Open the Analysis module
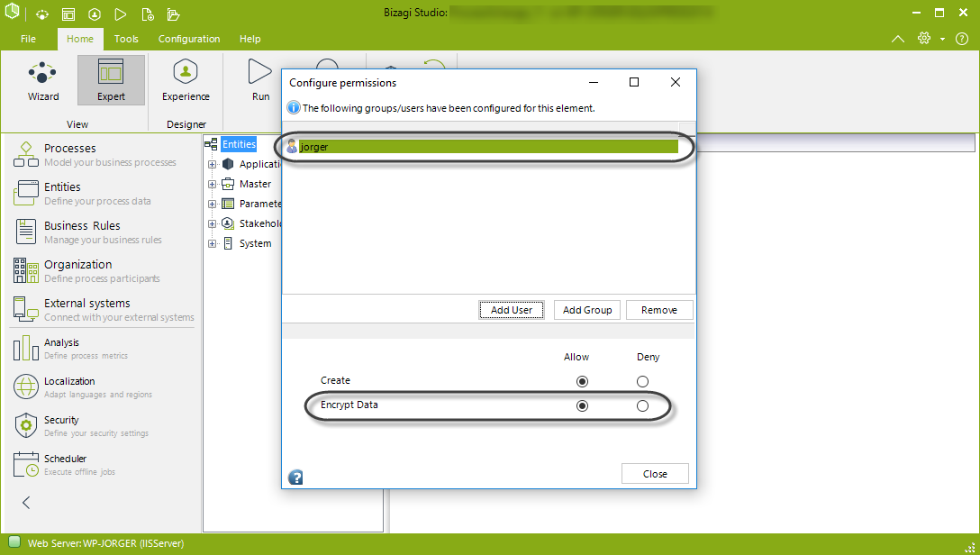The image size is (980, 555). click(70, 348)
